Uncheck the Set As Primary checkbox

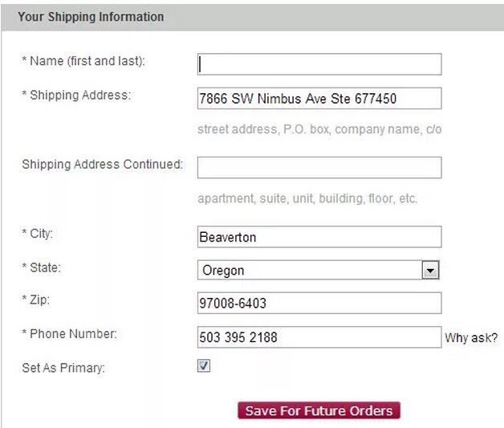tap(204, 365)
